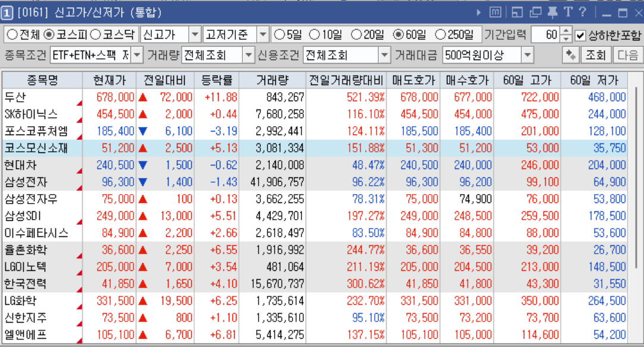Sort by the 현재가 column header
Viewport: 644px width, 347px height.
coord(109,80)
